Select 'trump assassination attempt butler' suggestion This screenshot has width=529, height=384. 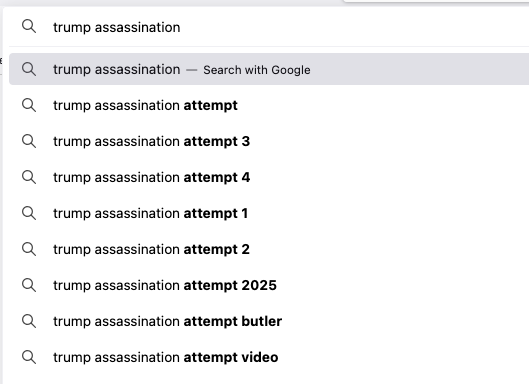(x=269, y=321)
